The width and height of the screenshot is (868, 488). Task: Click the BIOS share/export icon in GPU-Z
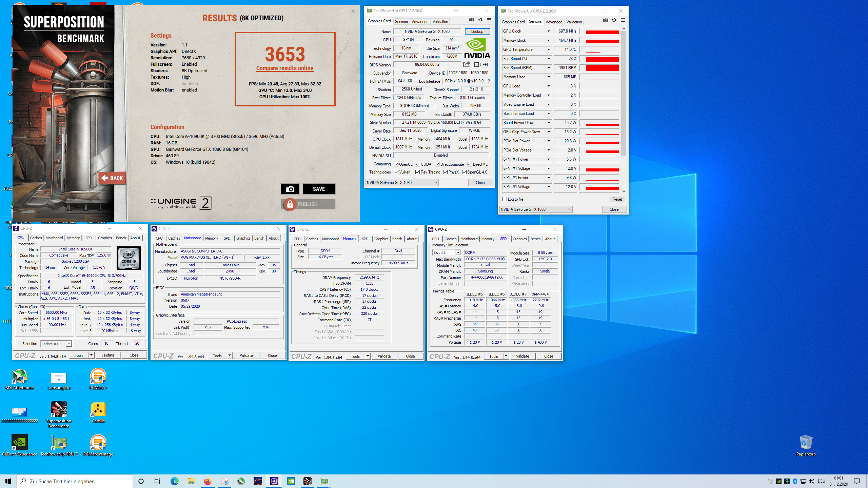coord(467,64)
